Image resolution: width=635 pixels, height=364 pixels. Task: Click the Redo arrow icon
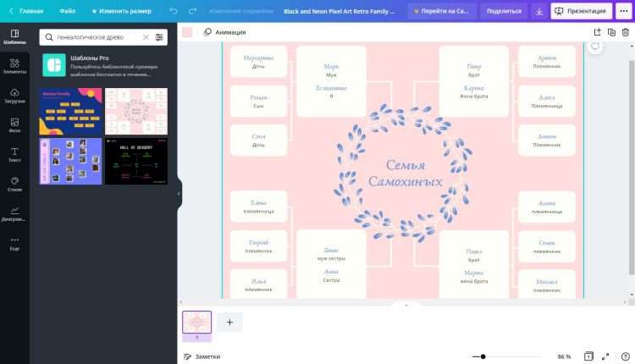[x=193, y=11]
